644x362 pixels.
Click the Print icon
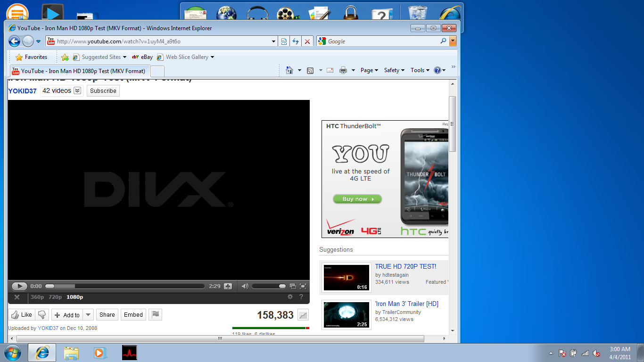(343, 70)
